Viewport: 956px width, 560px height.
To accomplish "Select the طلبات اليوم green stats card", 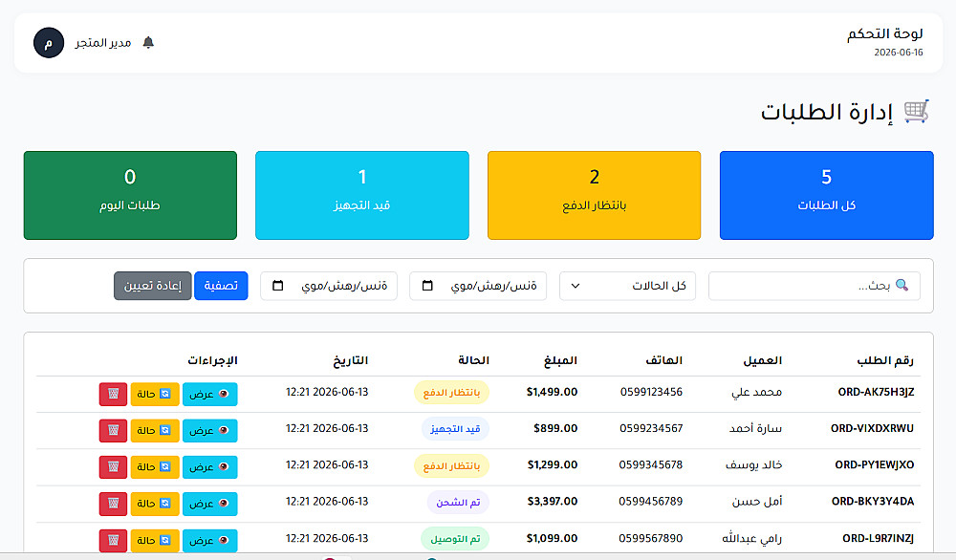I will click(x=130, y=195).
